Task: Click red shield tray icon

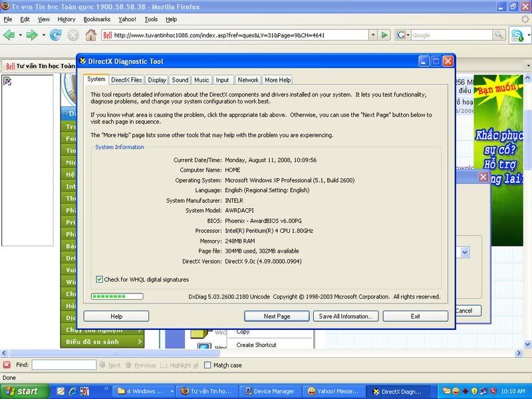Action: point(493,391)
